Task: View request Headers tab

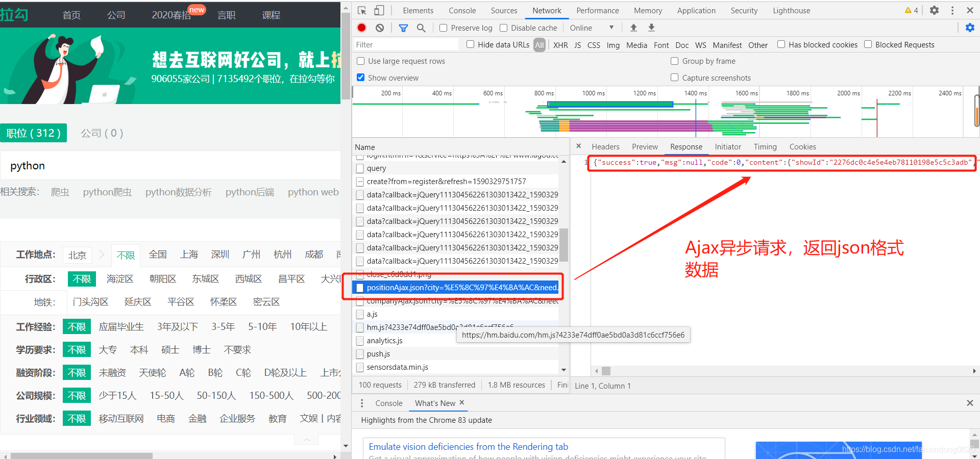Action: click(x=605, y=147)
